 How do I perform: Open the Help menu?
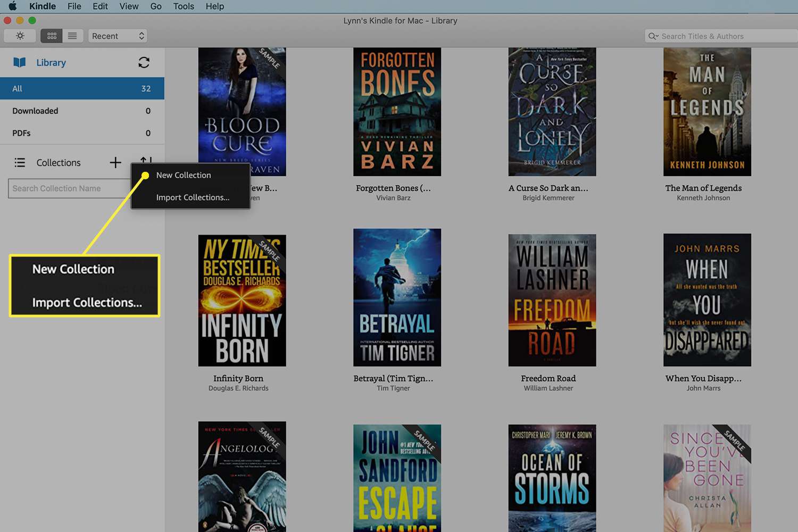(x=215, y=6)
